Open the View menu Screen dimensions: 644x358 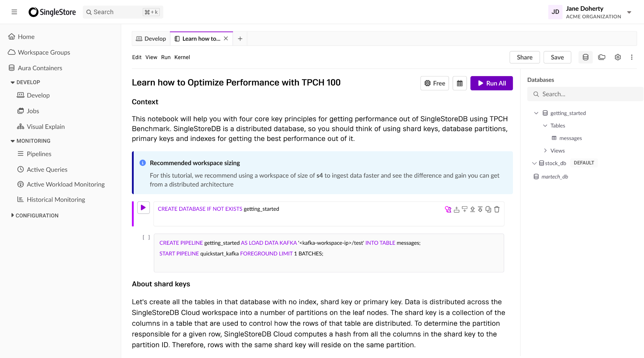click(151, 57)
